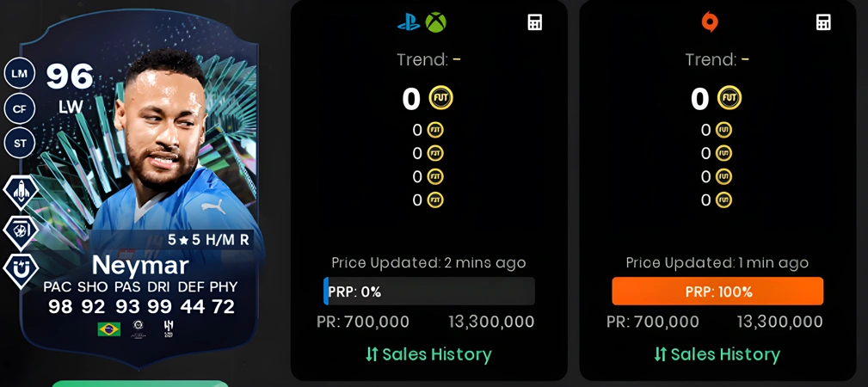Click the magnet-shaped playstyle icon
The height and width of the screenshot is (387, 868).
[21, 271]
